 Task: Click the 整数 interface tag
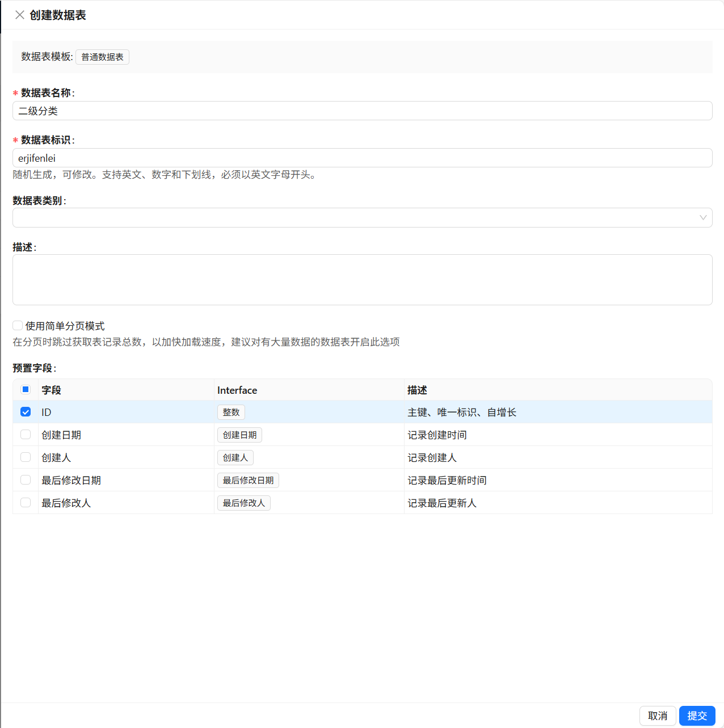tap(231, 412)
